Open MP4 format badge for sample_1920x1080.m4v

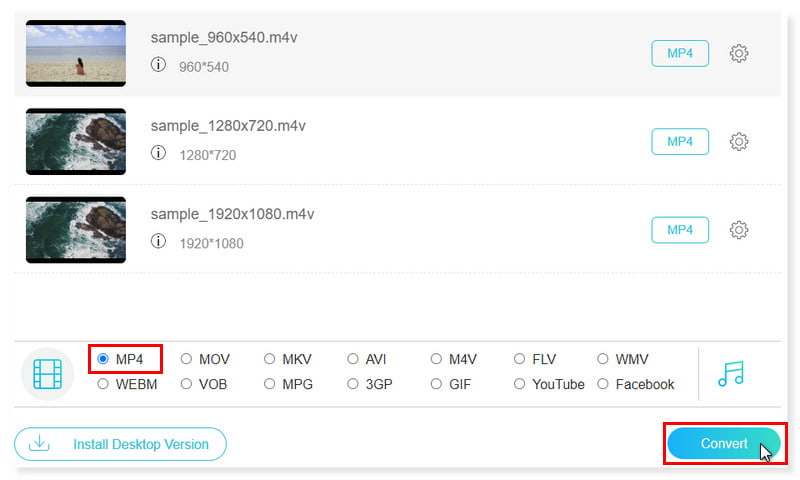click(x=680, y=230)
